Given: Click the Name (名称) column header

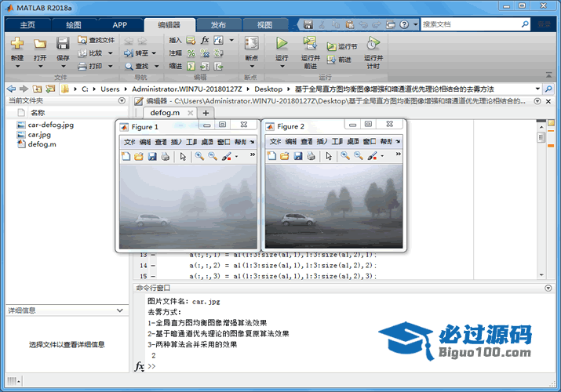Looking at the screenshot, I should click(38, 113).
